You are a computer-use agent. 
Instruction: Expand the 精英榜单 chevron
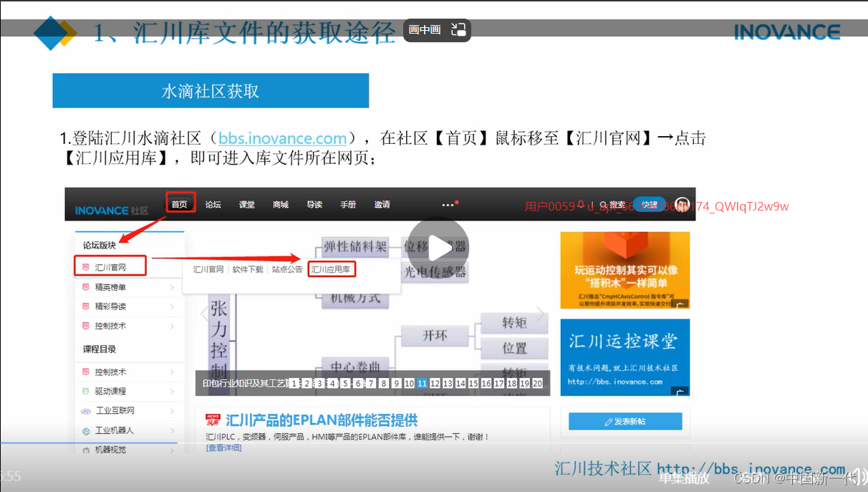point(173,287)
